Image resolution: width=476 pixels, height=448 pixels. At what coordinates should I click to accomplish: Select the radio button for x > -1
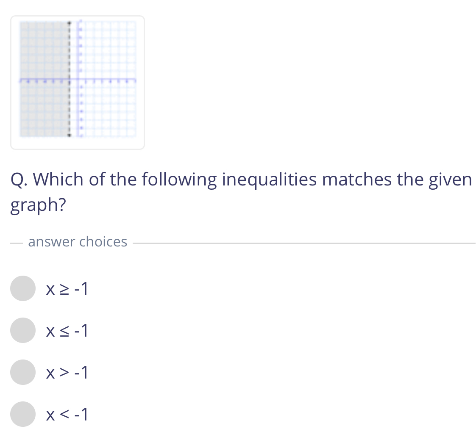[22, 372]
